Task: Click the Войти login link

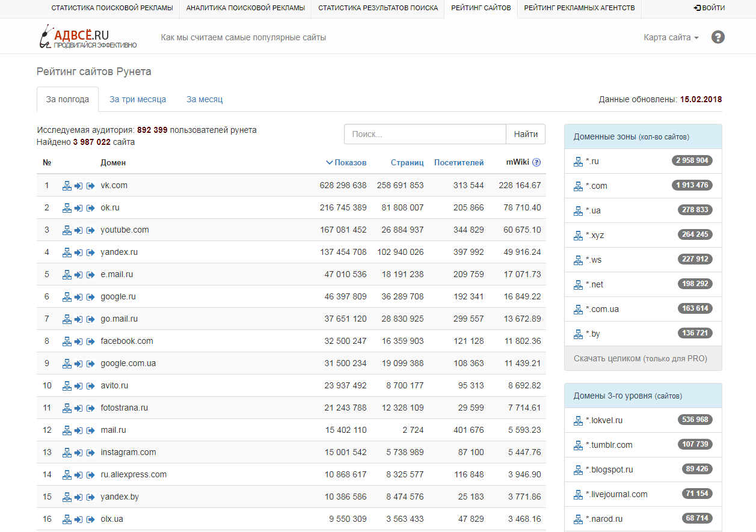Action: tap(709, 8)
